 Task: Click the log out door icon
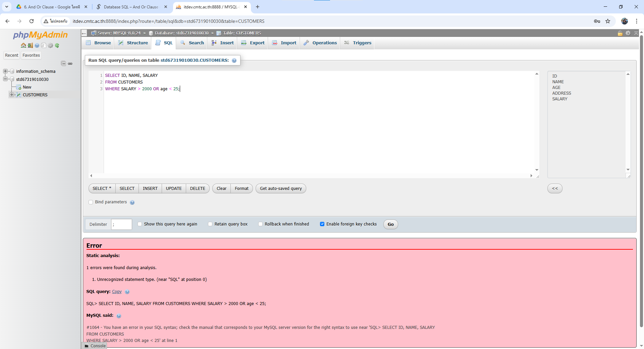30,46
